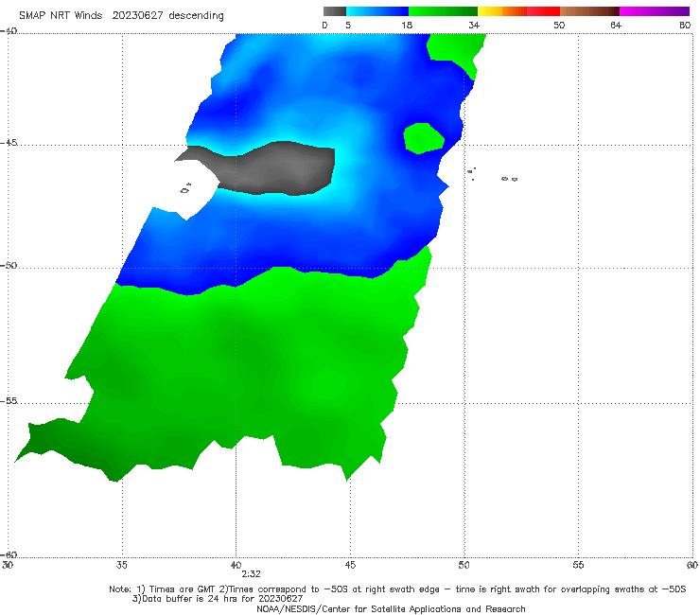
Task: Click the blue 5-18 color bar segment
Action: click(377, 11)
